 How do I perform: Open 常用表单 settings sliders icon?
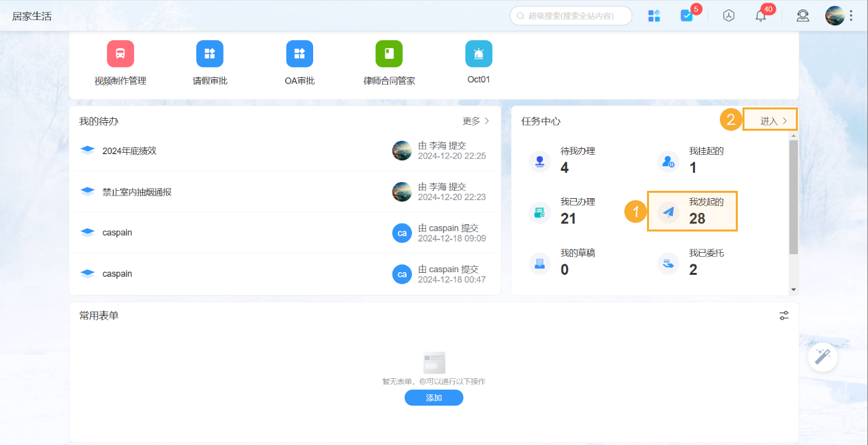tap(784, 316)
